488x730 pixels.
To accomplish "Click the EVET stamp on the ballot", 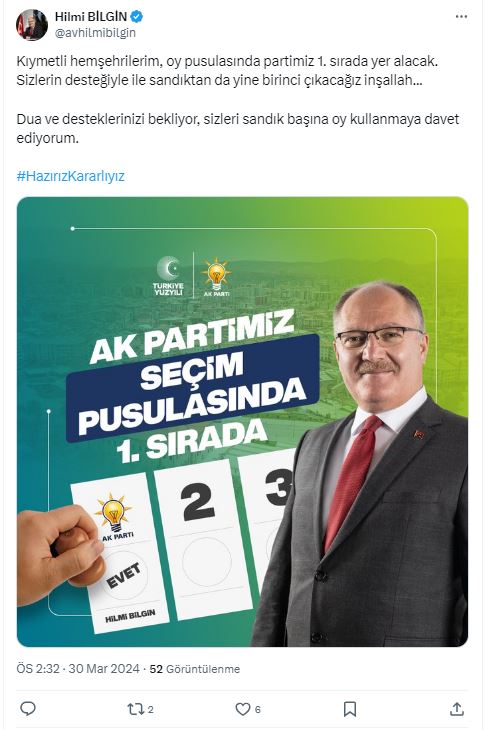I will pos(123,575).
